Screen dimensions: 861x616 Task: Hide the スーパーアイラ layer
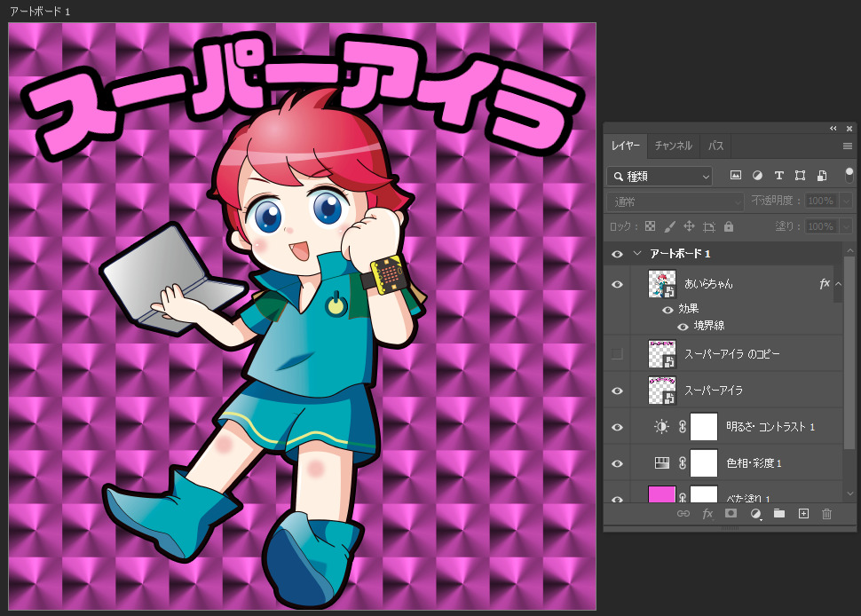(617, 391)
